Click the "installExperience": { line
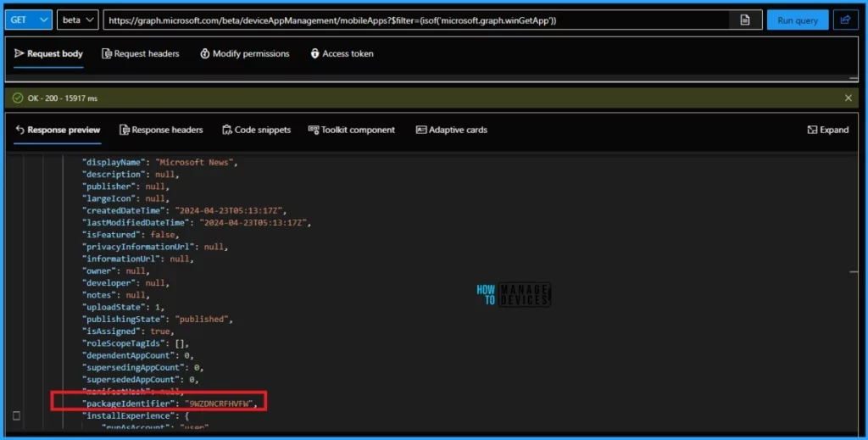Screen dimensions: 868x440 (x=136, y=415)
